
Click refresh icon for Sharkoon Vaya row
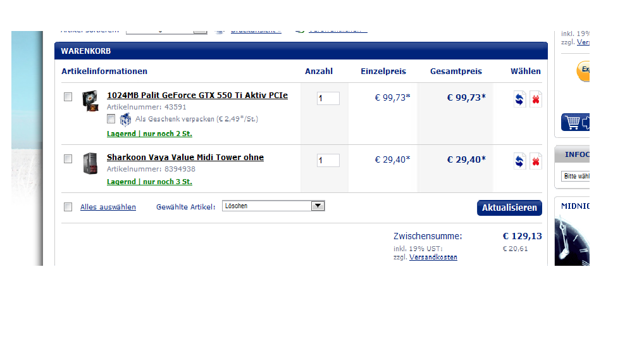(519, 161)
